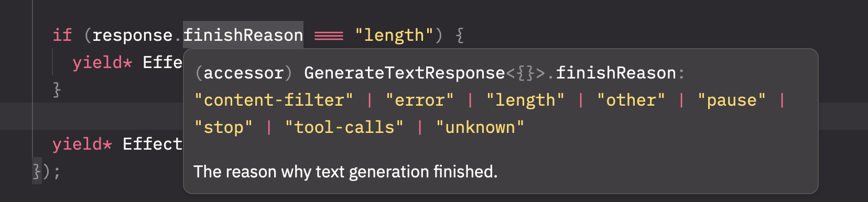The width and height of the screenshot is (868, 202).
Task: Click the strict equality operator
Action: [329, 36]
